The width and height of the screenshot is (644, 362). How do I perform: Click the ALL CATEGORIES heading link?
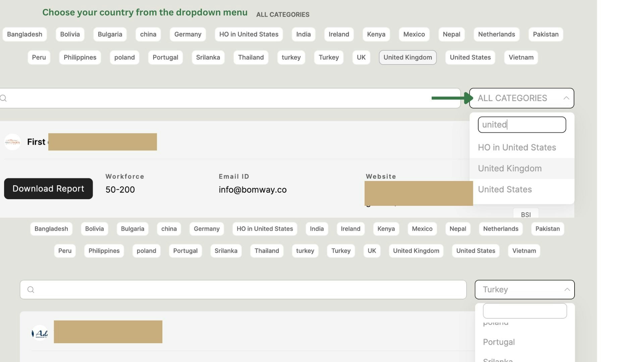click(x=282, y=15)
